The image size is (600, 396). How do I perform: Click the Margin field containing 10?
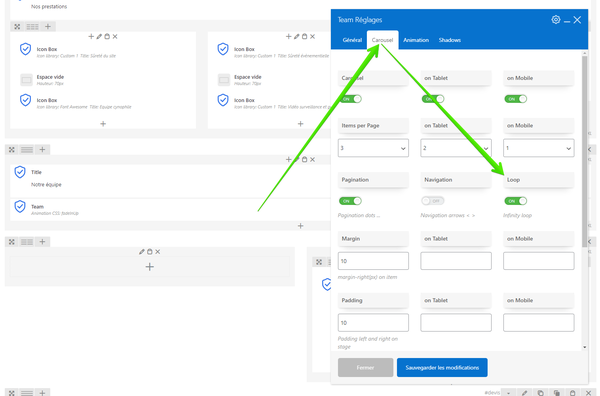(x=373, y=261)
